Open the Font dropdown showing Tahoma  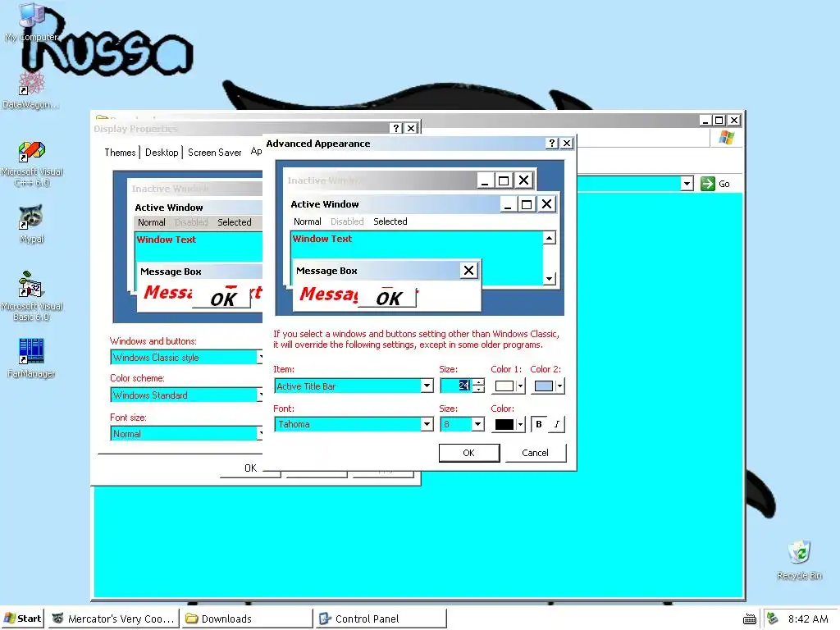click(427, 424)
